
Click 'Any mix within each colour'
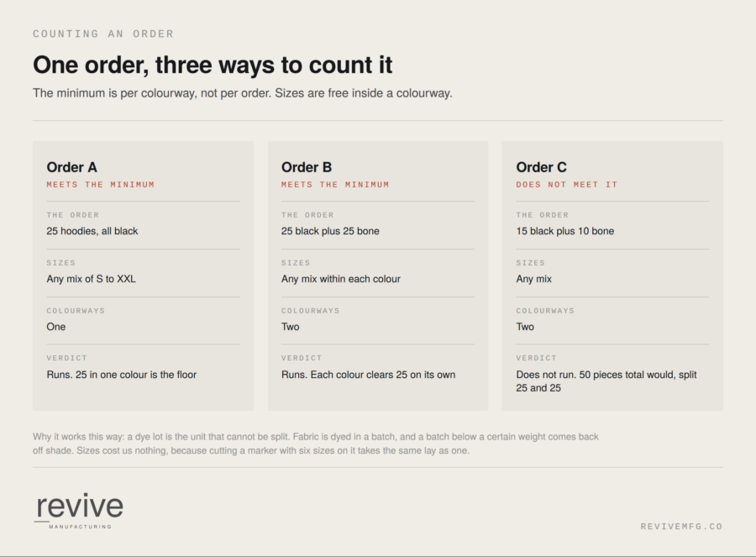[x=341, y=279]
